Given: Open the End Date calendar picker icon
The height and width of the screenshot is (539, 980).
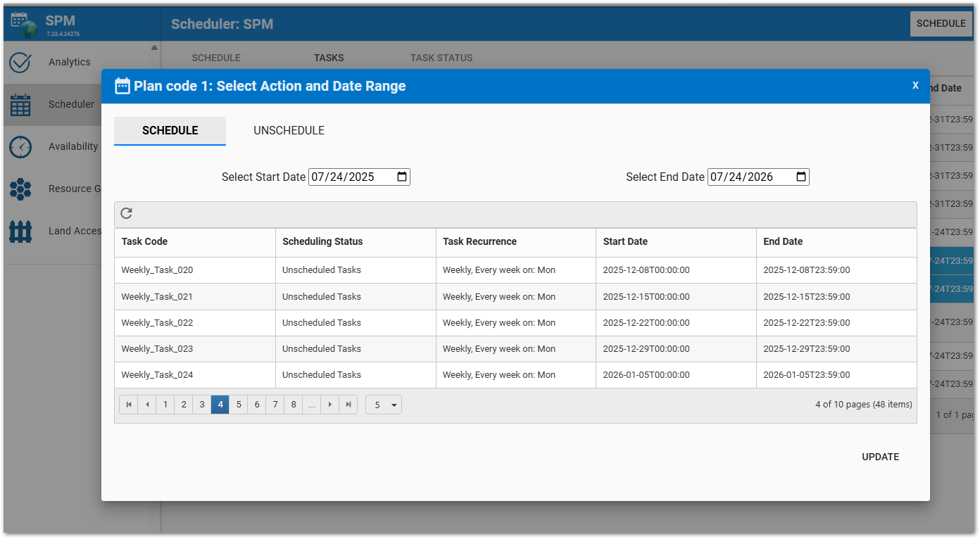Looking at the screenshot, I should [x=801, y=177].
